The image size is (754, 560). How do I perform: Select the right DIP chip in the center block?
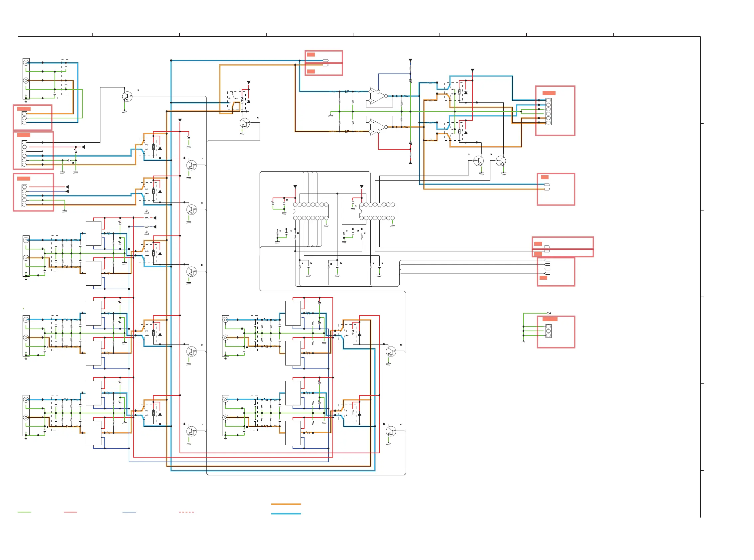click(377, 211)
